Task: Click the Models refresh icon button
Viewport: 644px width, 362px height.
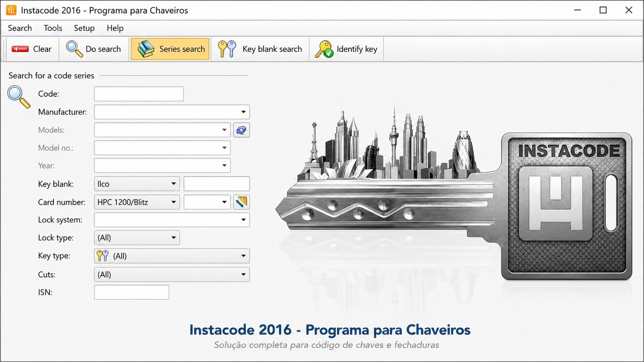Action: pyautogui.click(x=242, y=130)
